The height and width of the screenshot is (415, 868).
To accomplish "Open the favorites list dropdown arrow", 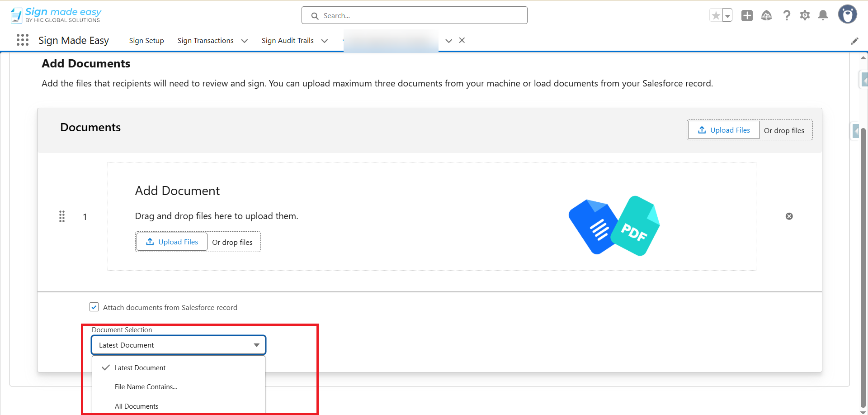I will pos(727,15).
